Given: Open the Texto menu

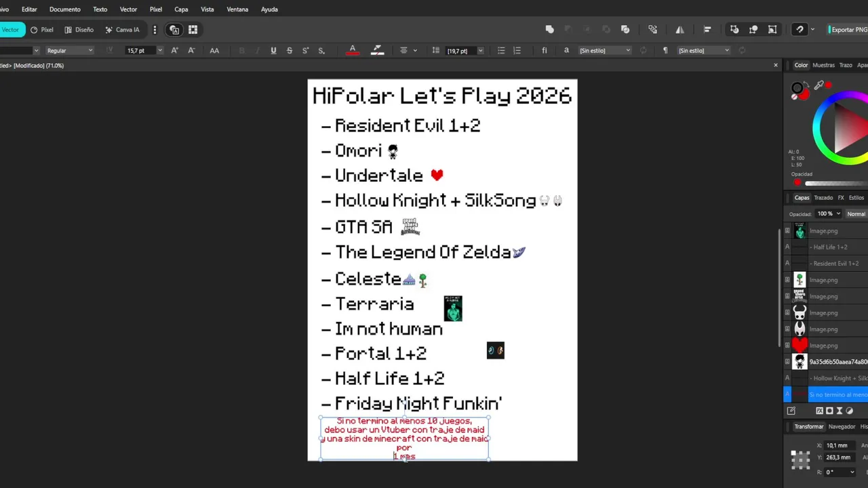Looking at the screenshot, I should (x=100, y=9).
